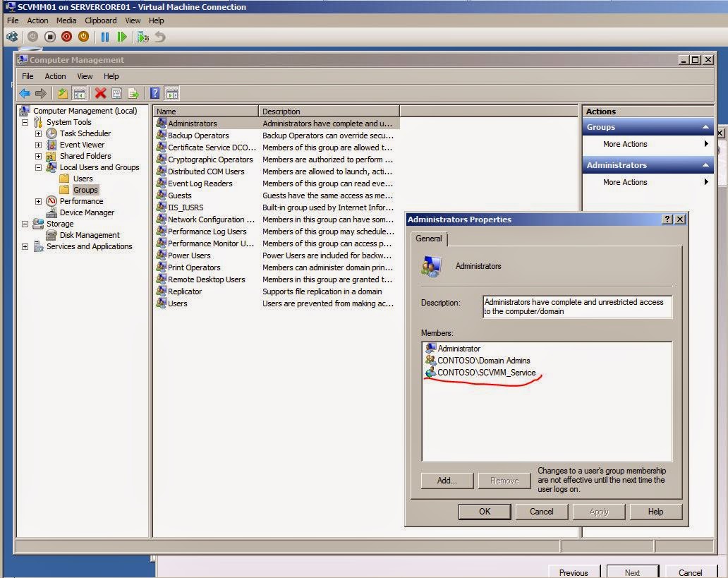Select the General tab in Administrators Properties
This screenshot has width=728, height=578.
click(428, 239)
